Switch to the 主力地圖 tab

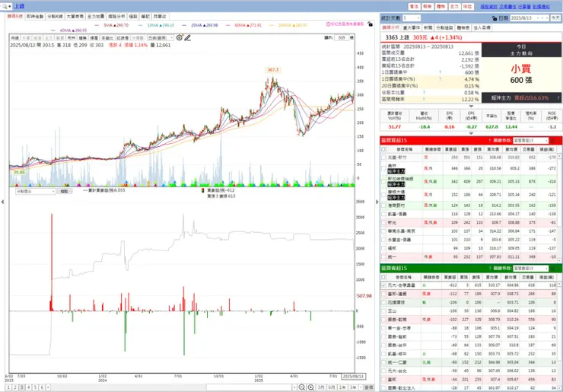tap(96, 17)
